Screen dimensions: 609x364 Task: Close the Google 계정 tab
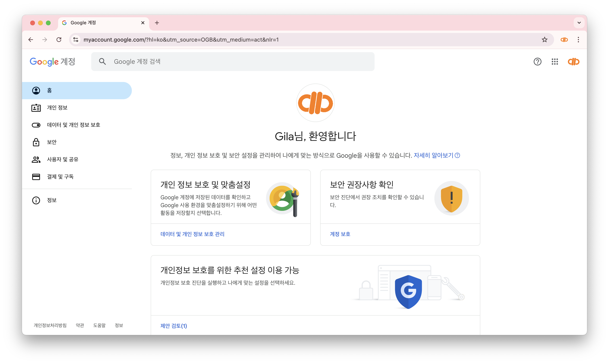coord(143,23)
